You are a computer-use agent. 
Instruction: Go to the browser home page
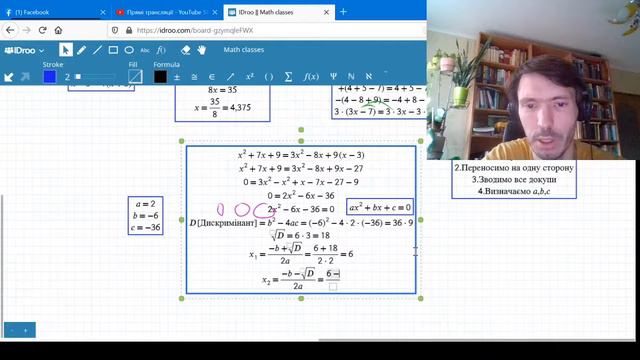click(x=58, y=30)
